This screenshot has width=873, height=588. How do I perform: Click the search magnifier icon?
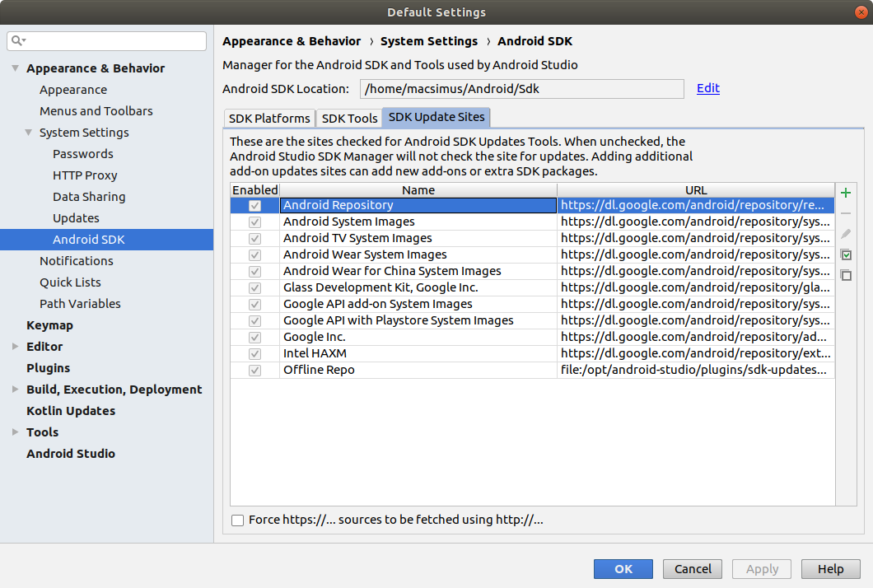pyautogui.click(x=18, y=40)
